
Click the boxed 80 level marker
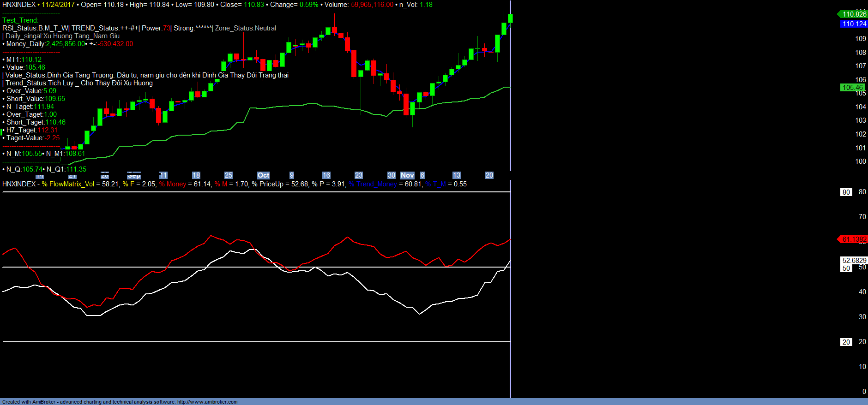pyautogui.click(x=846, y=192)
